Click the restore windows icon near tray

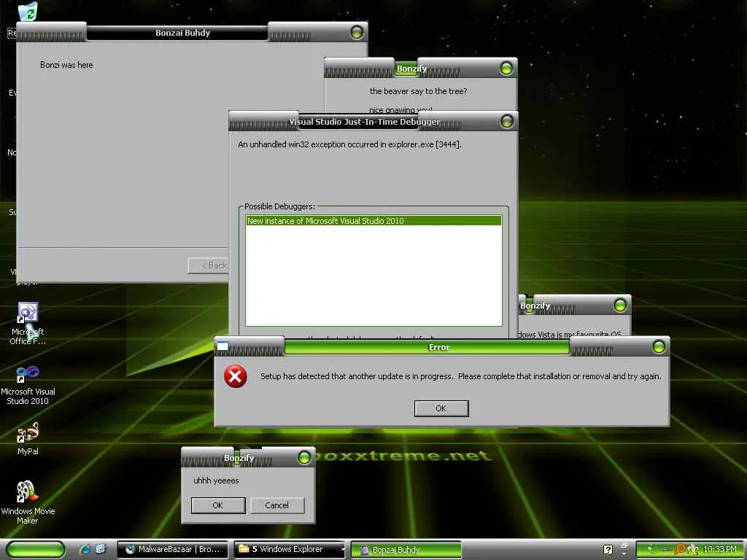pyautogui.click(x=624, y=545)
